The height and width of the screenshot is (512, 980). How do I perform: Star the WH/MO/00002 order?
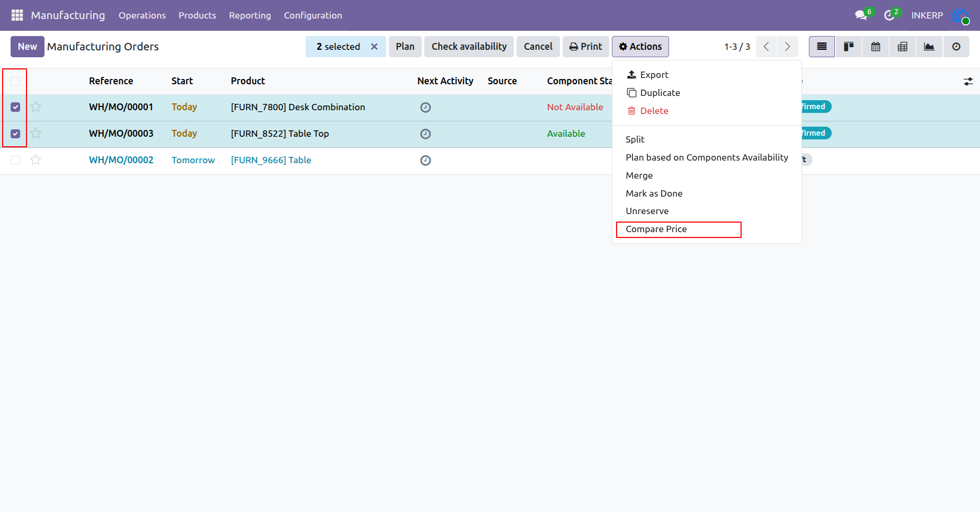[35, 160]
